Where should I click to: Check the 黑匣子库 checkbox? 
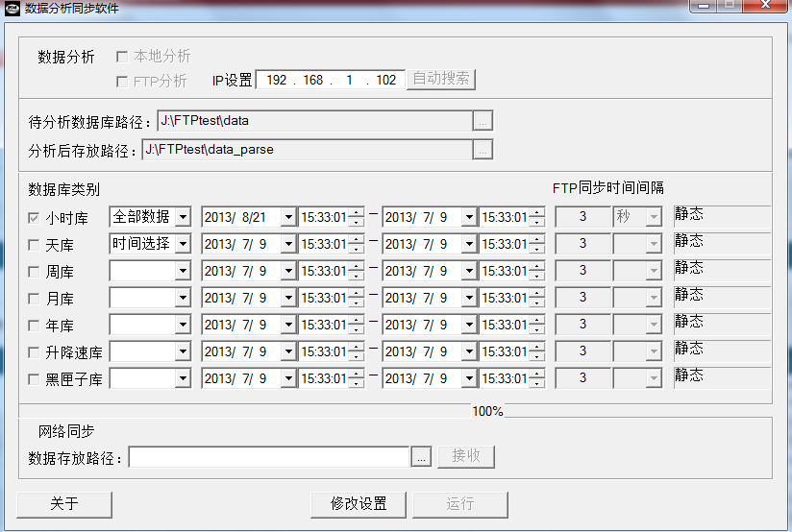click(34, 379)
